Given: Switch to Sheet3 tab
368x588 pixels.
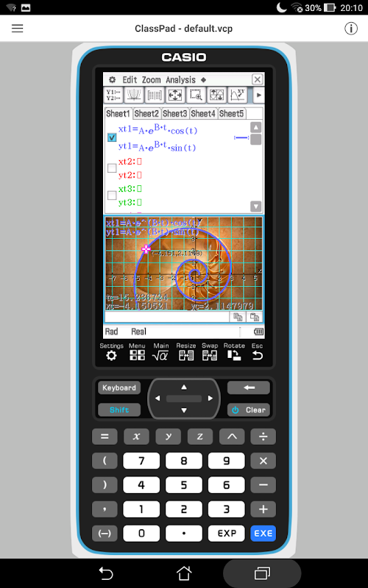Looking at the screenshot, I should (x=175, y=113).
